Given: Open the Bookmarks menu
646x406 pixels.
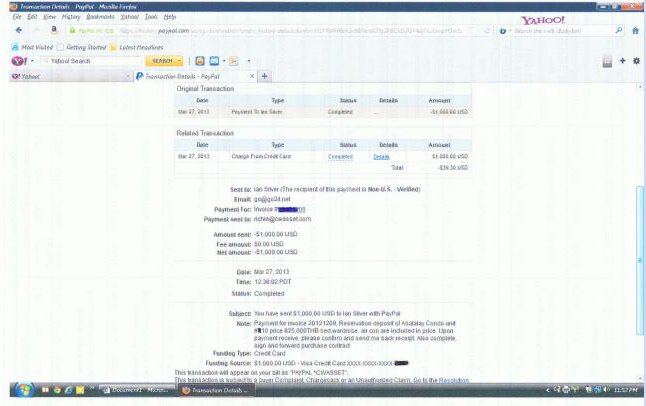Looking at the screenshot, I should coord(100,17).
